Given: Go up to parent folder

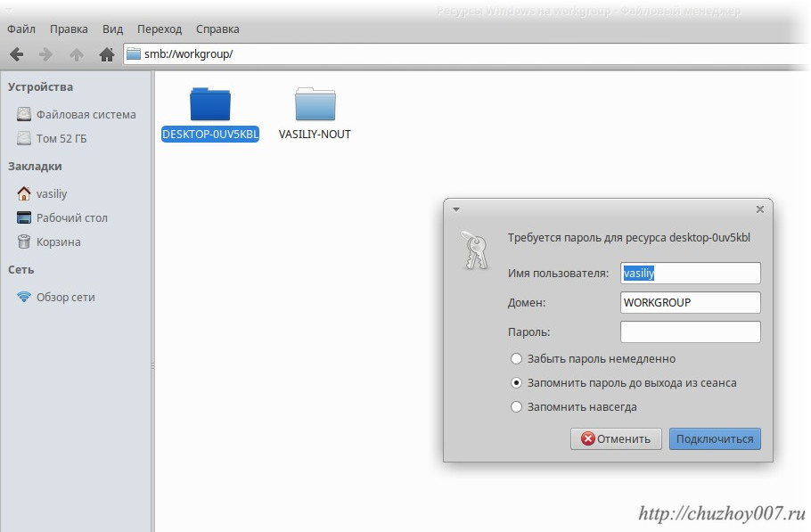Looking at the screenshot, I should pos(77,54).
